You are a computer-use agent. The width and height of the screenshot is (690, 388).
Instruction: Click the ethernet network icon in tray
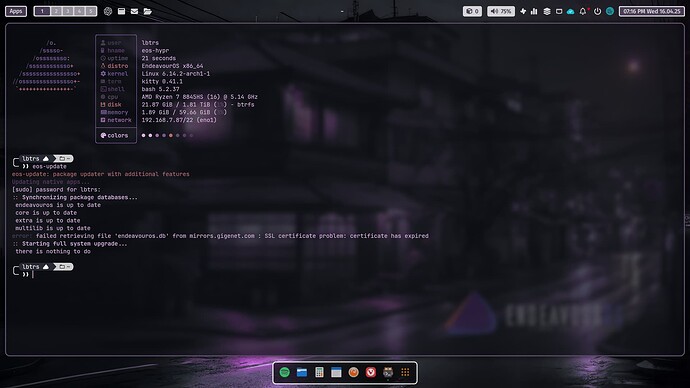(x=559, y=11)
